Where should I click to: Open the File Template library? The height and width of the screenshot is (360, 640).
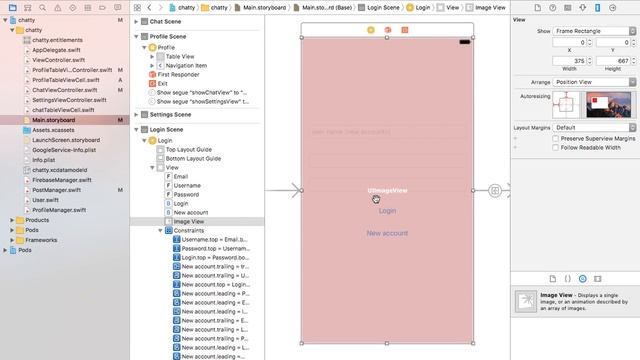tap(553, 279)
